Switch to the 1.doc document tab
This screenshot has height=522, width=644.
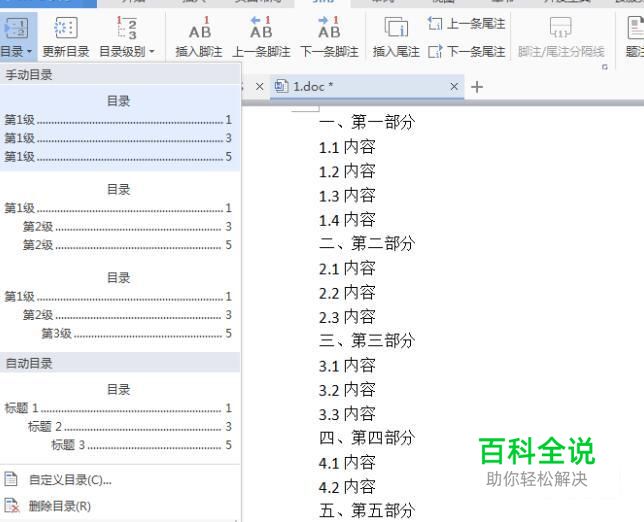367,87
